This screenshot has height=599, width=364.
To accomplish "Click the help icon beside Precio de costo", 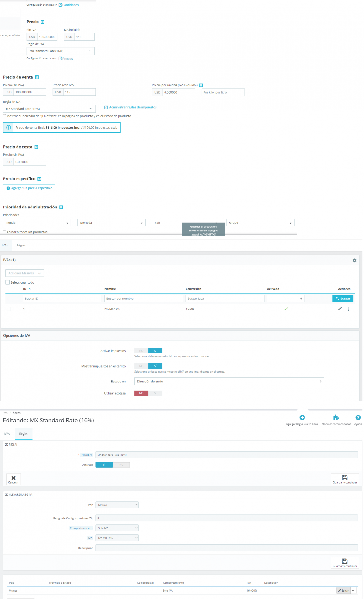I will click(36, 147).
